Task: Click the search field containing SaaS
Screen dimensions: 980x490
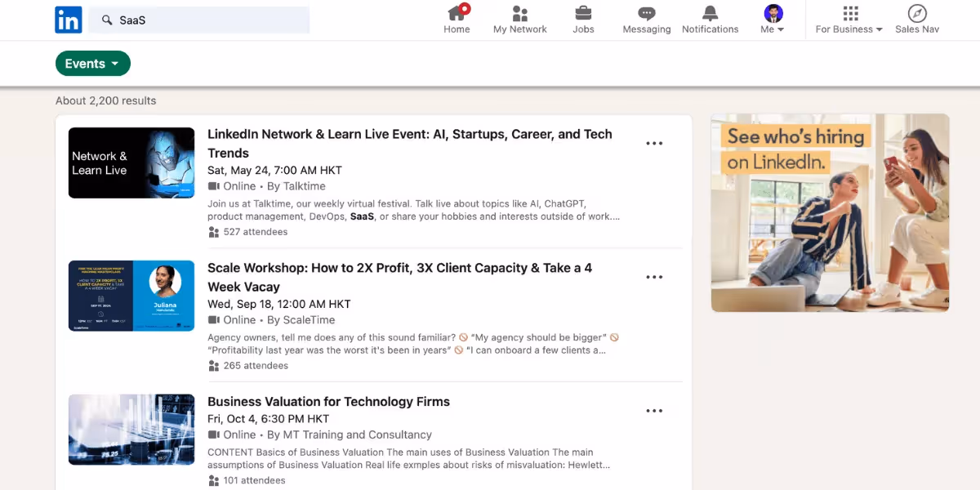Action: coord(199,20)
